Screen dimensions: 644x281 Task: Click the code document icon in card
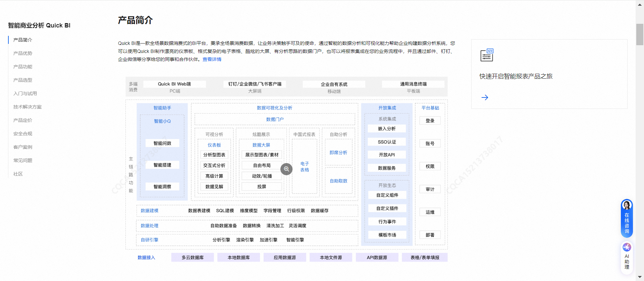click(487, 55)
